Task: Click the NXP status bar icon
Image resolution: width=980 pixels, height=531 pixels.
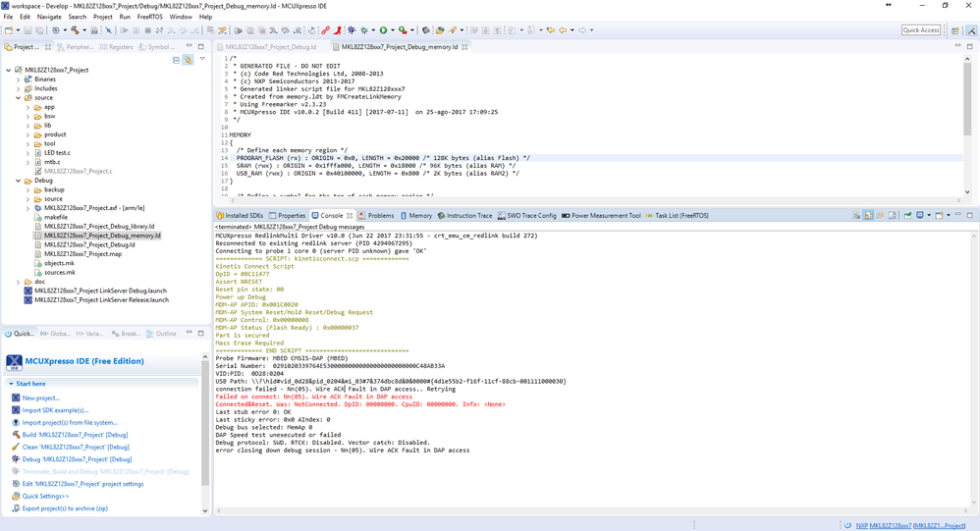Action: 847,525
